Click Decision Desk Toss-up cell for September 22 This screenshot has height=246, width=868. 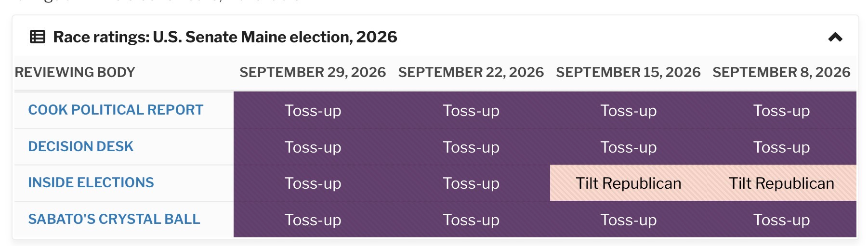tap(471, 147)
